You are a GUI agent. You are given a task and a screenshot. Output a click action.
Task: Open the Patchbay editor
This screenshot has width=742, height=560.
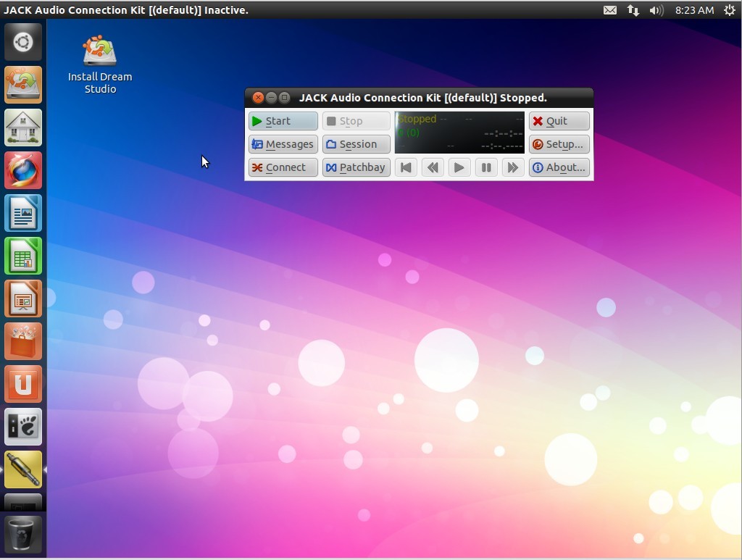click(x=357, y=167)
